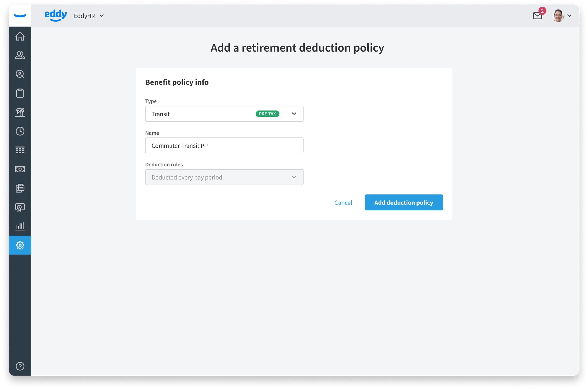Open the documents newspaper icon
The width and height of the screenshot is (588, 389).
20,188
